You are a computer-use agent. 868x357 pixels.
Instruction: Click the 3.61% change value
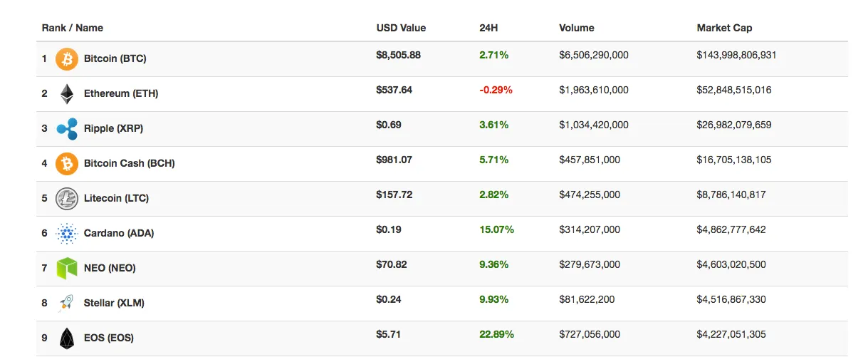pyautogui.click(x=494, y=125)
